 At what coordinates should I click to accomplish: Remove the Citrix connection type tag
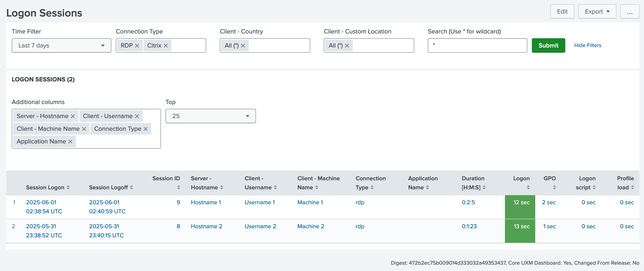pos(166,45)
